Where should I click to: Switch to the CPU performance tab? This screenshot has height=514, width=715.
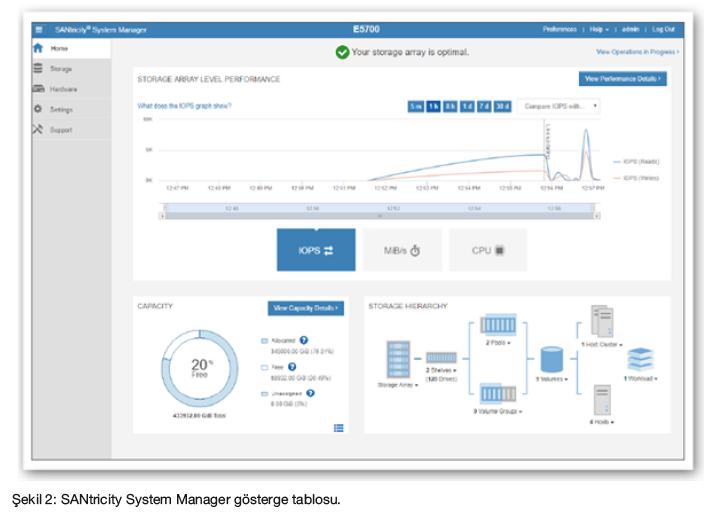pyautogui.click(x=487, y=250)
